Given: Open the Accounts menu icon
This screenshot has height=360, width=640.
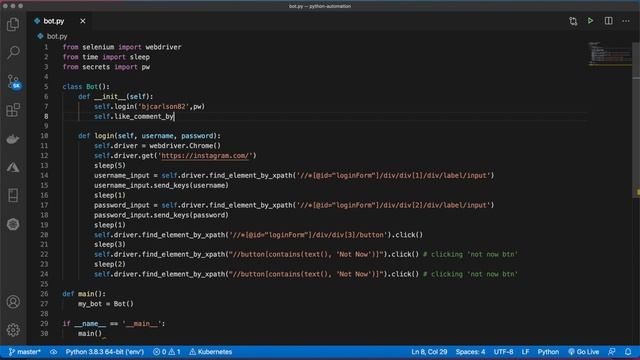Looking at the screenshot, I should tap(13, 302).
